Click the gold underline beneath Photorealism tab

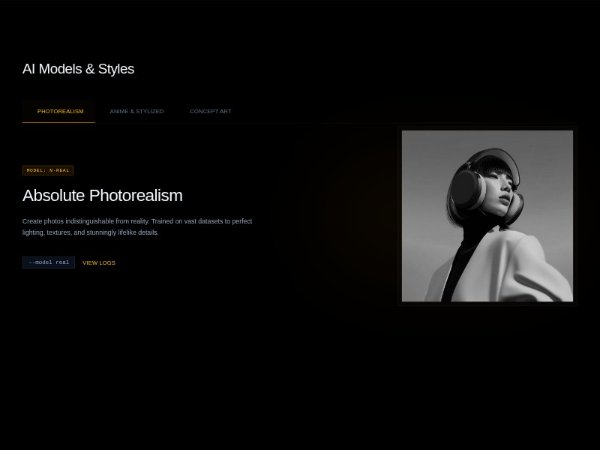59,122
